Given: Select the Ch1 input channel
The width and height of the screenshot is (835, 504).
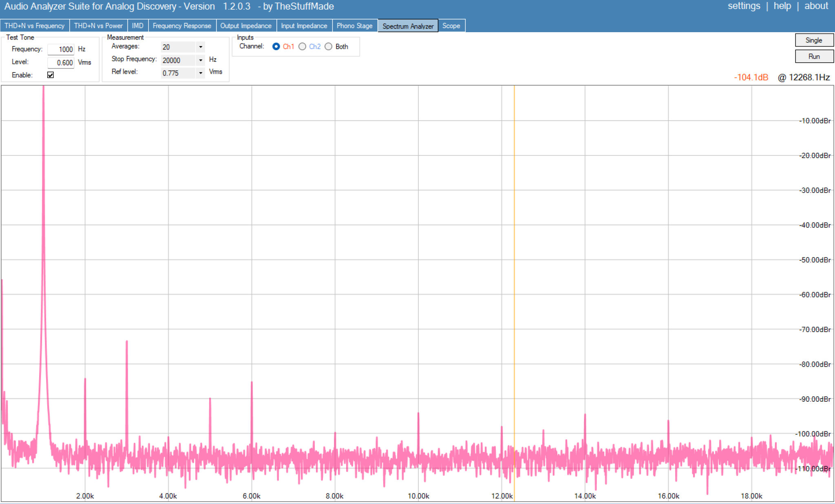Looking at the screenshot, I should [276, 46].
